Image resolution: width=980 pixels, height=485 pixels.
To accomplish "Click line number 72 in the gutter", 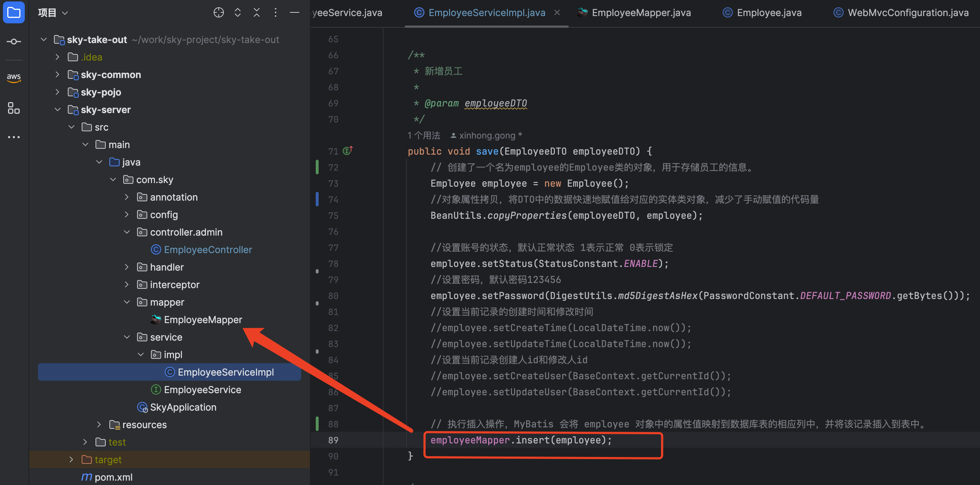I will 333,167.
